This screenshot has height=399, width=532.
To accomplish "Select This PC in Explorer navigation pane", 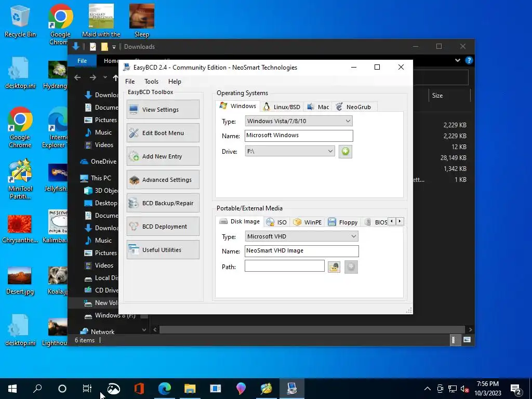I will [x=96, y=178].
